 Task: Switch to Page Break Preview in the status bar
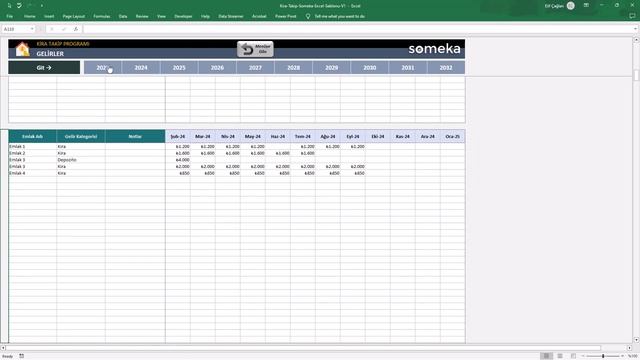point(573,356)
